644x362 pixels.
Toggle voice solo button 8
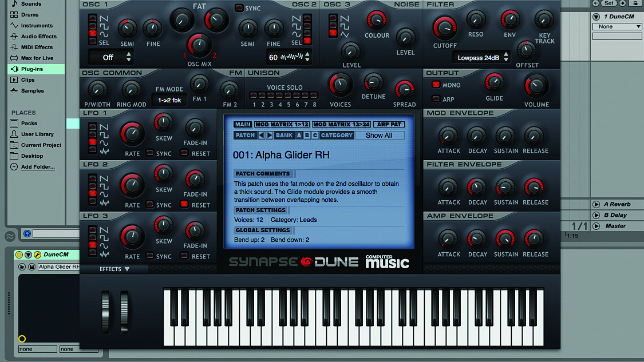(314, 96)
